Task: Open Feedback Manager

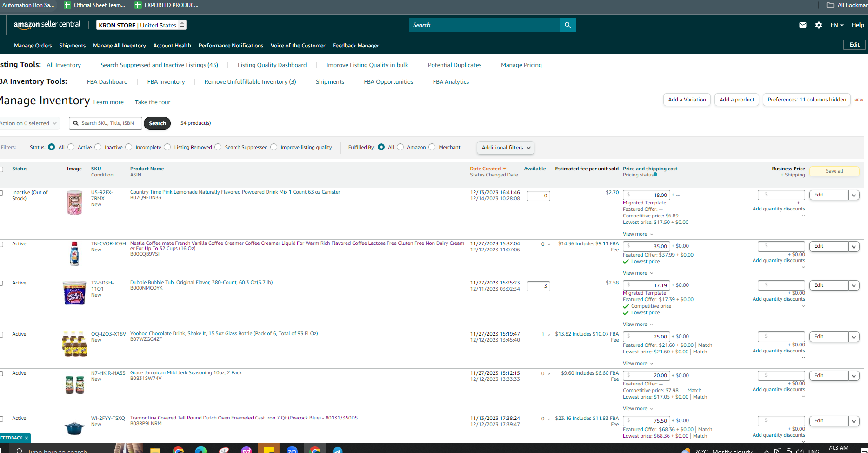Action: 356,46
